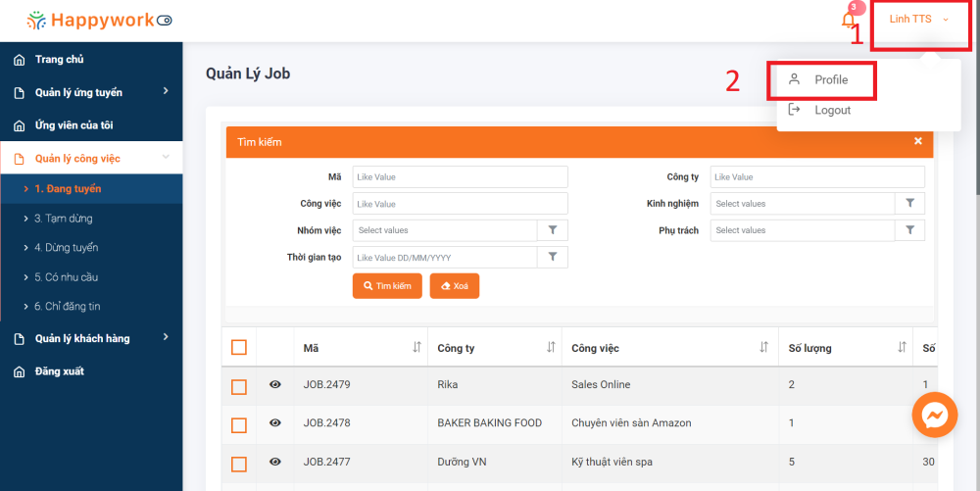Click the Xoá clear button
Image resolution: width=980 pixels, height=491 pixels.
[x=455, y=285]
